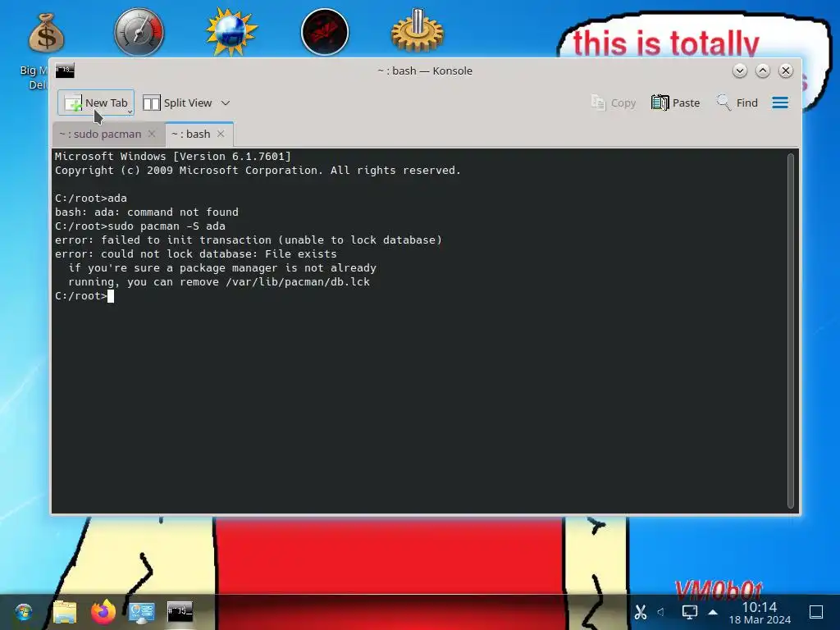Screen dimensions: 840x630
Task: Click the 'C:/root>sudo pacman -S ada' line
Action: [x=139, y=226]
